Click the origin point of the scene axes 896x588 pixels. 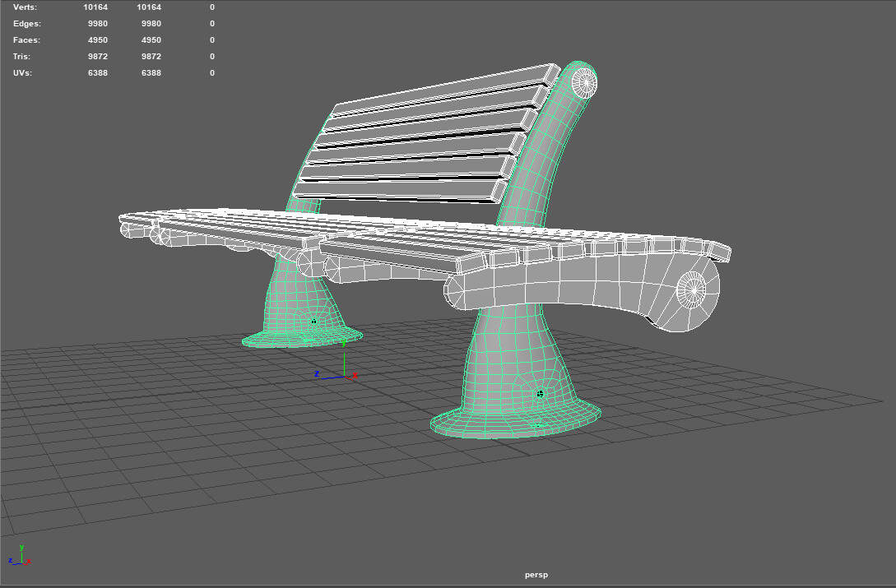[x=343, y=376]
